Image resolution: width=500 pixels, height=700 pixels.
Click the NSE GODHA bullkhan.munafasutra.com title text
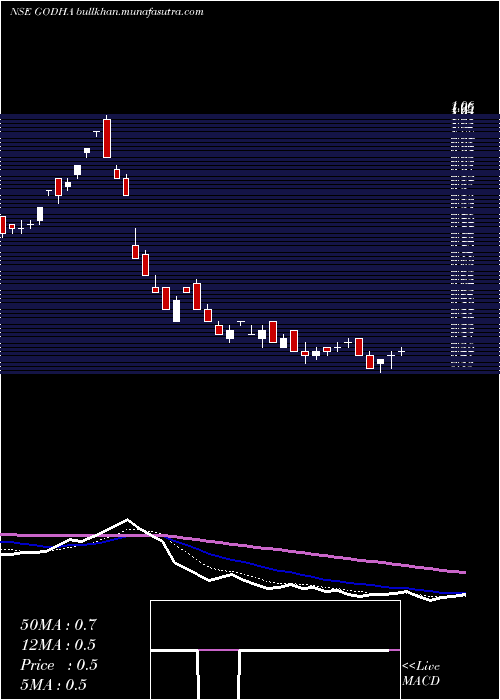coord(107,12)
